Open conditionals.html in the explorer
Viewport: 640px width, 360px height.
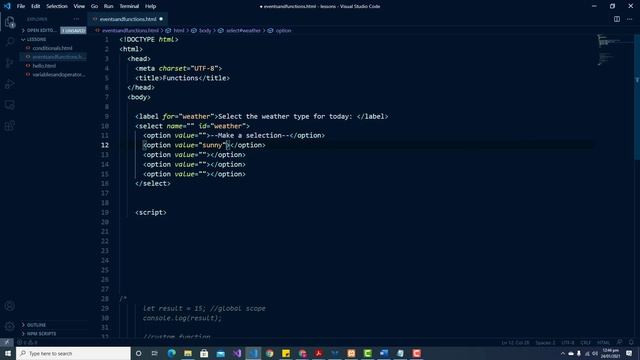[x=52, y=48]
